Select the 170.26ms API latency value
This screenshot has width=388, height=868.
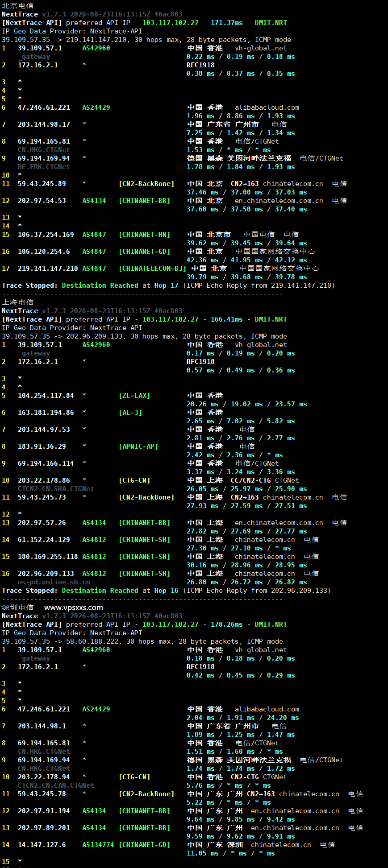pos(227,624)
